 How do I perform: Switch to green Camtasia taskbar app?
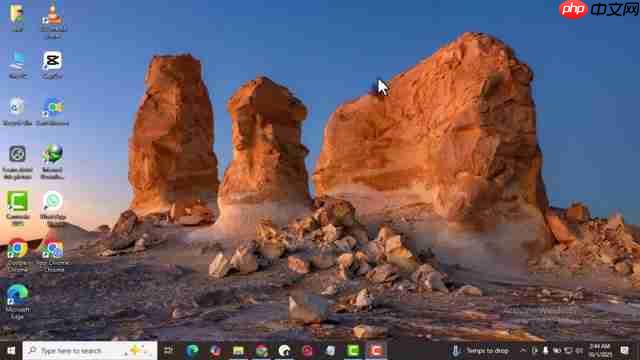coord(353,351)
